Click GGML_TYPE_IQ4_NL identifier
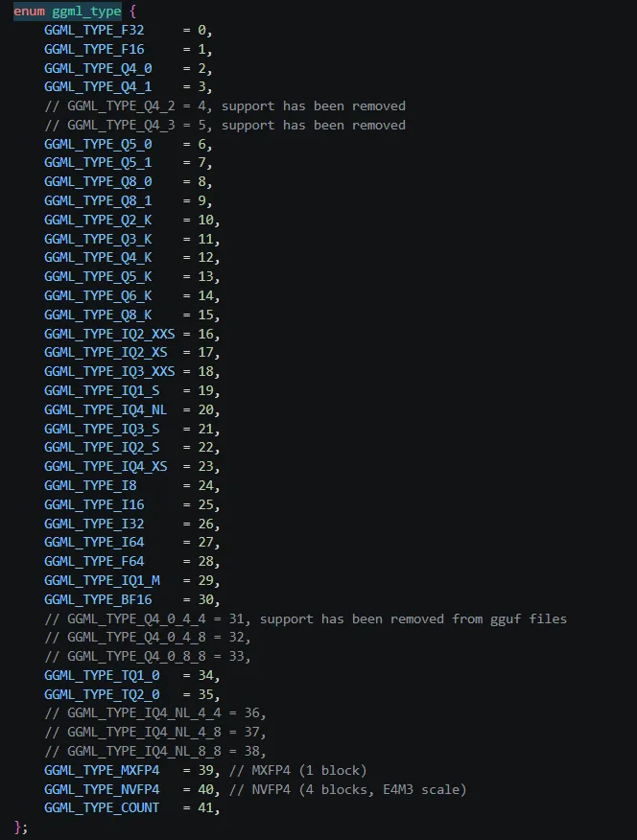This screenshot has height=840, width=637. 106,409
